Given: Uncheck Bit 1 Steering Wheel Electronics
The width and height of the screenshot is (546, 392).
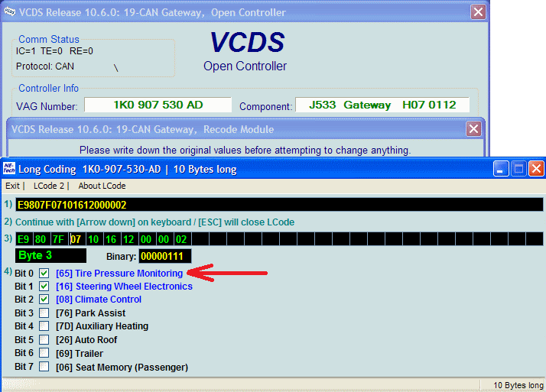Looking at the screenshot, I should pyautogui.click(x=44, y=287).
